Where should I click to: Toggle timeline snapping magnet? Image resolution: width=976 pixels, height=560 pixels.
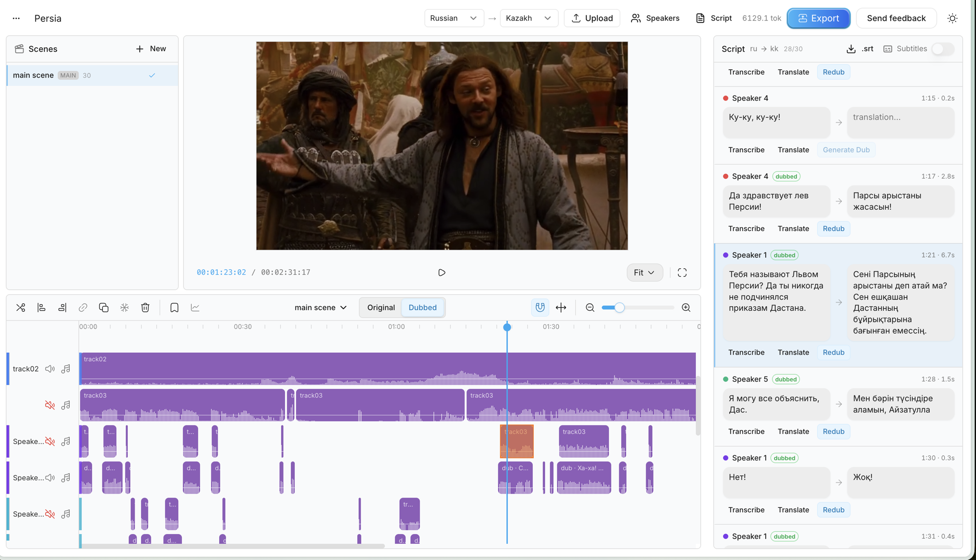540,307
